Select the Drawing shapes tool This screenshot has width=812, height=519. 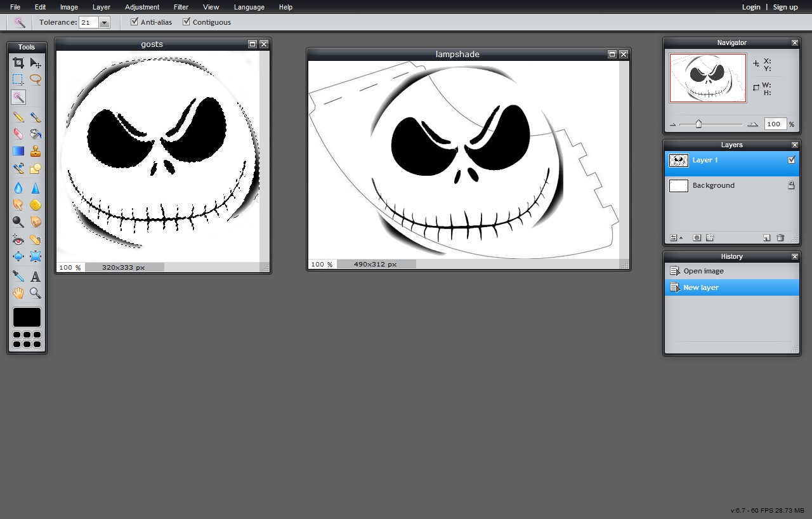[x=36, y=168]
